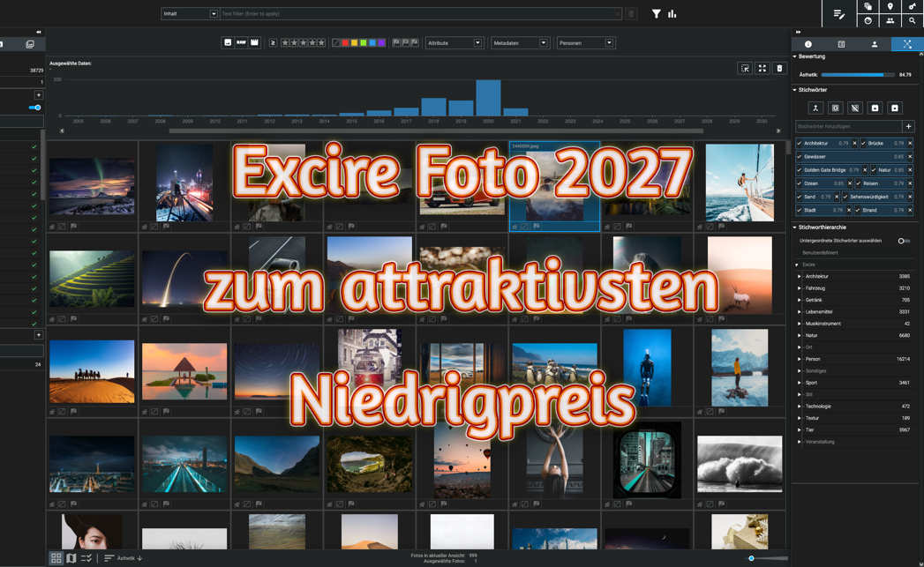Click the merge keywords icon

click(815, 108)
